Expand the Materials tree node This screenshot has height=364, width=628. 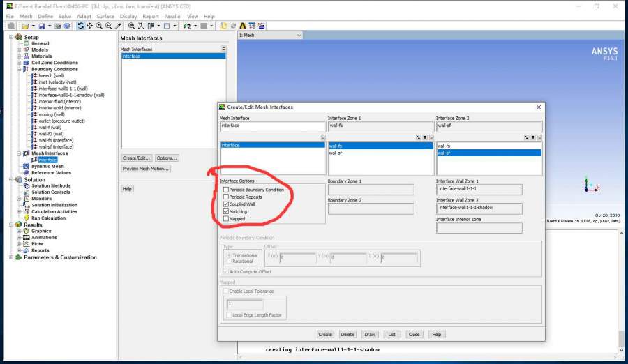[x=19, y=56]
